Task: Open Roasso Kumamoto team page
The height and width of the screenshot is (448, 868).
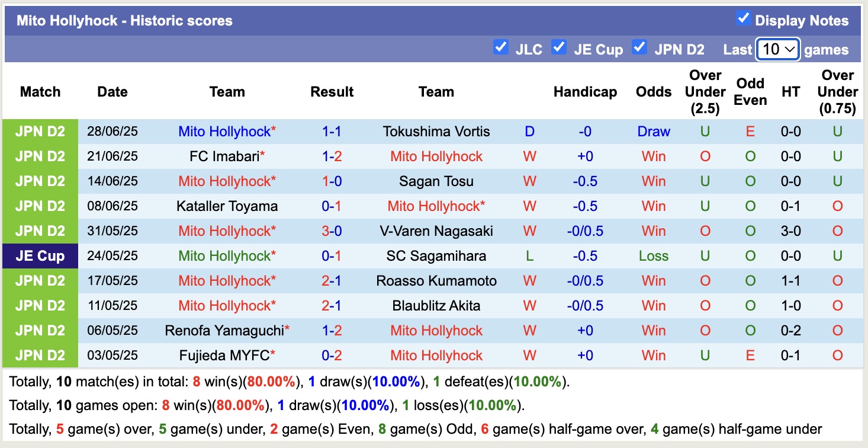Action: click(x=436, y=281)
